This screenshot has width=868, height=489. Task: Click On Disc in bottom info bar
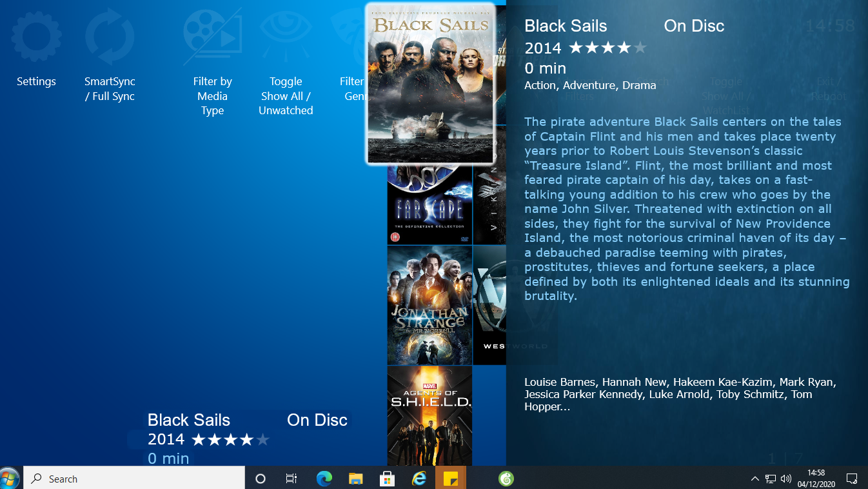(317, 420)
